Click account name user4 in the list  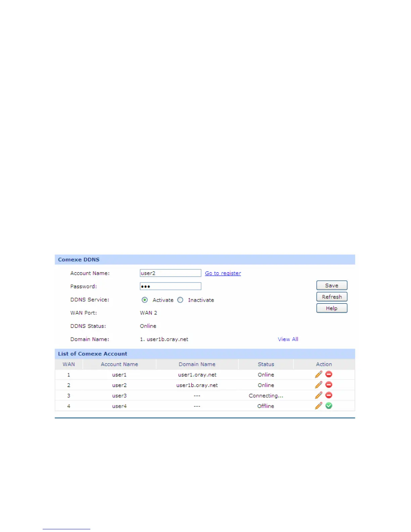[120, 406]
